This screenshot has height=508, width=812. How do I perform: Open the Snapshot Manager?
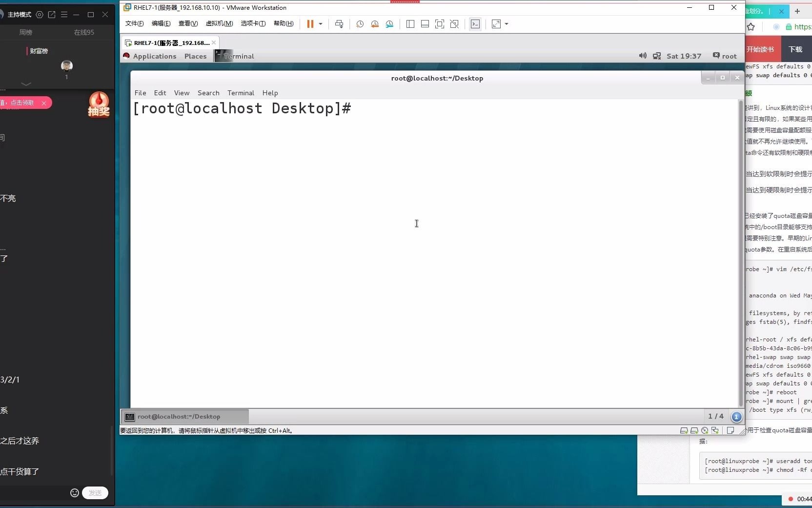390,24
